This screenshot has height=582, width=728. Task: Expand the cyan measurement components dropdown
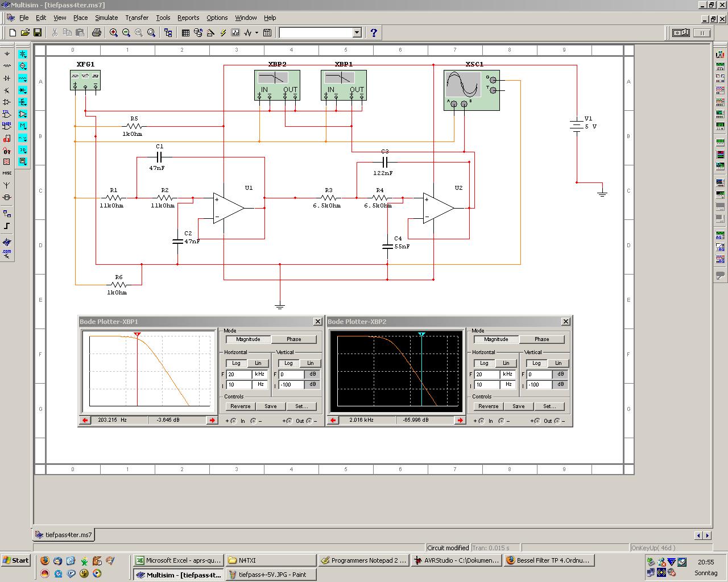[x=23, y=161]
